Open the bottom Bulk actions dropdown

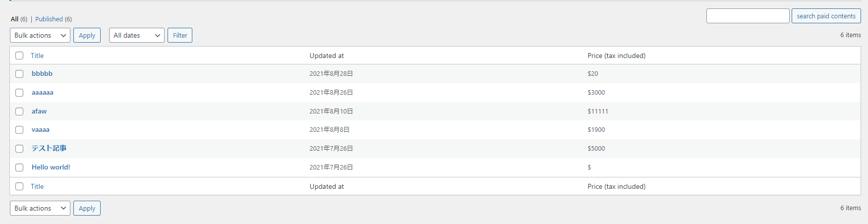tap(40, 208)
